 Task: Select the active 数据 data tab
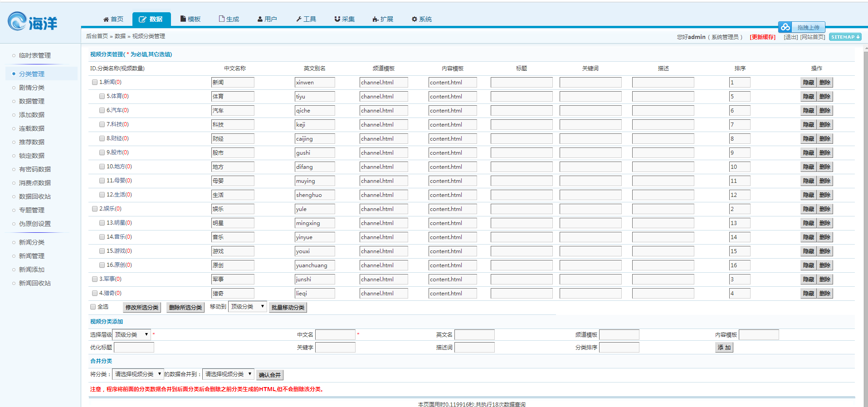(x=151, y=19)
